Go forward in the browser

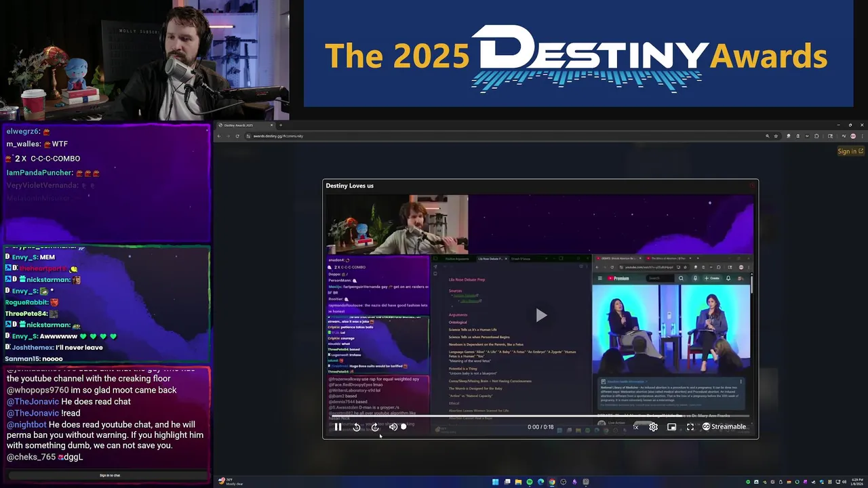228,136
